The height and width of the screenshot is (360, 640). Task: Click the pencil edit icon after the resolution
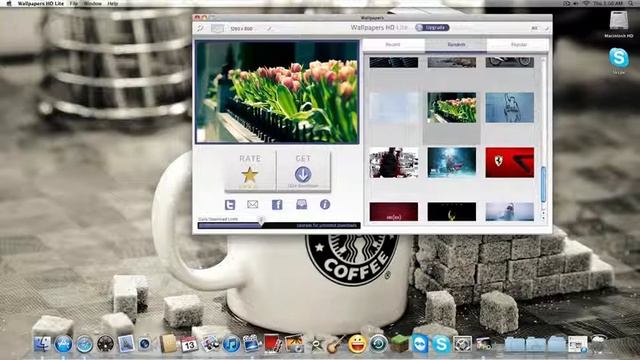pos(269,29)
